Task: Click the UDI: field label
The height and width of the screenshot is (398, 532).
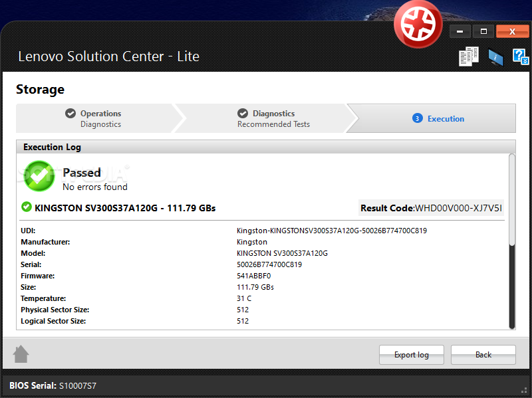Action: (x=28, y=231)
